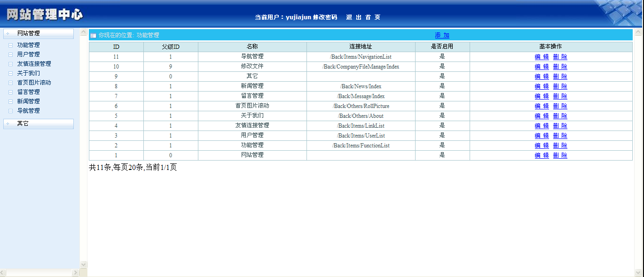Viewport: 644px width, 277px height.
Task: Click the sidebar scrollbar down arrow
Action: 84,265
